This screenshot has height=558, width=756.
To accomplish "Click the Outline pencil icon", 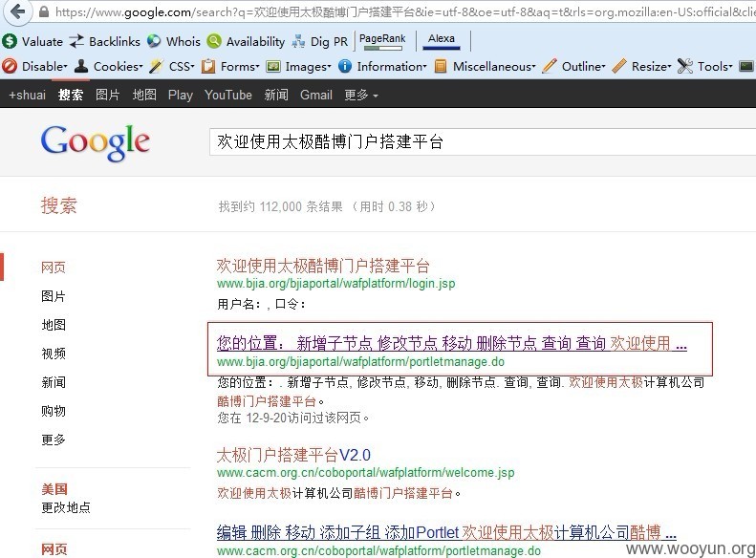I will pyautogui.click(x=550, y=66).
